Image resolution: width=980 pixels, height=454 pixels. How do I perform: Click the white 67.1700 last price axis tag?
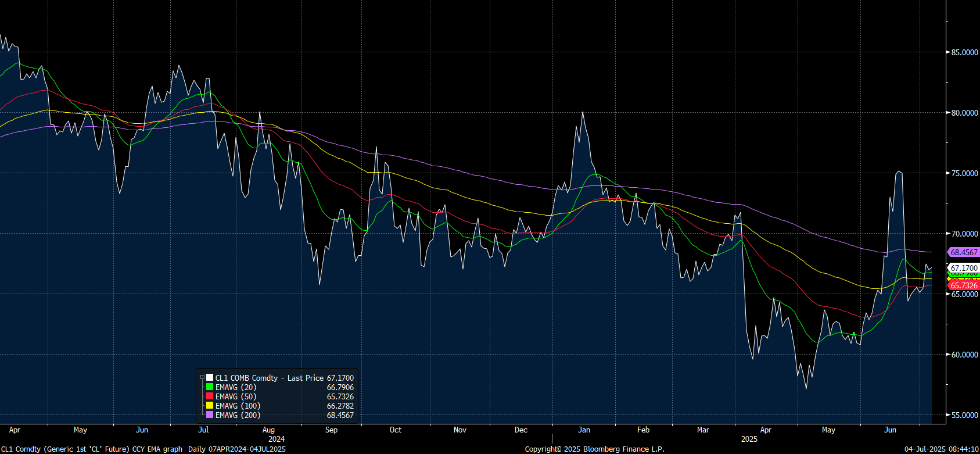point(964,268)
